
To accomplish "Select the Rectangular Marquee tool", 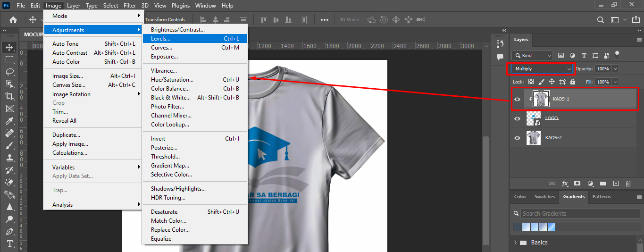I will pyautogui.click(x=9, y=59).
